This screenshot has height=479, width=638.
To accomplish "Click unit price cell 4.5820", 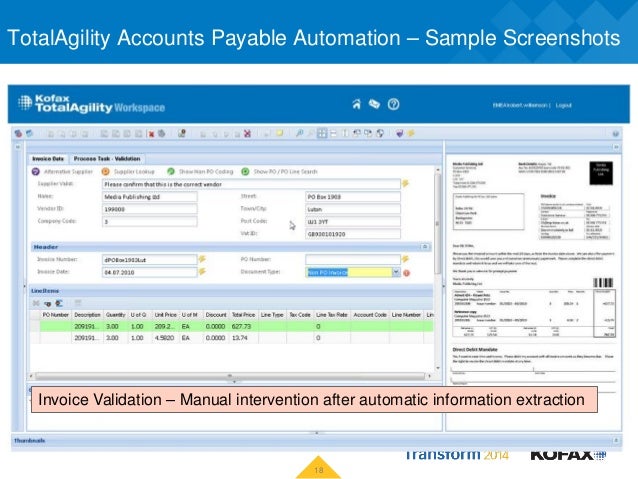I will 164,338.
